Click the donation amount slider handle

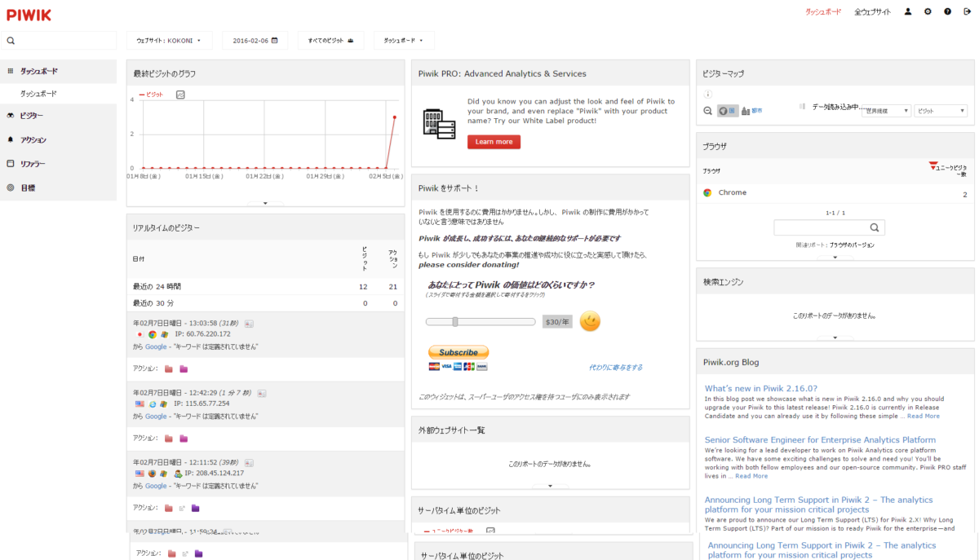coord(455,321)
